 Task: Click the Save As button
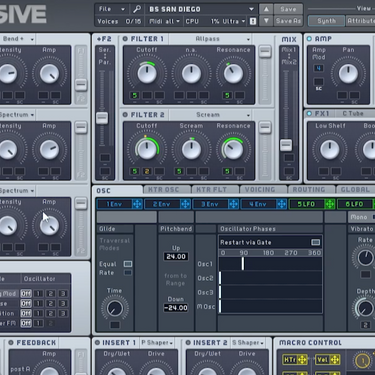pyautogui.click(x=288, y=21)
